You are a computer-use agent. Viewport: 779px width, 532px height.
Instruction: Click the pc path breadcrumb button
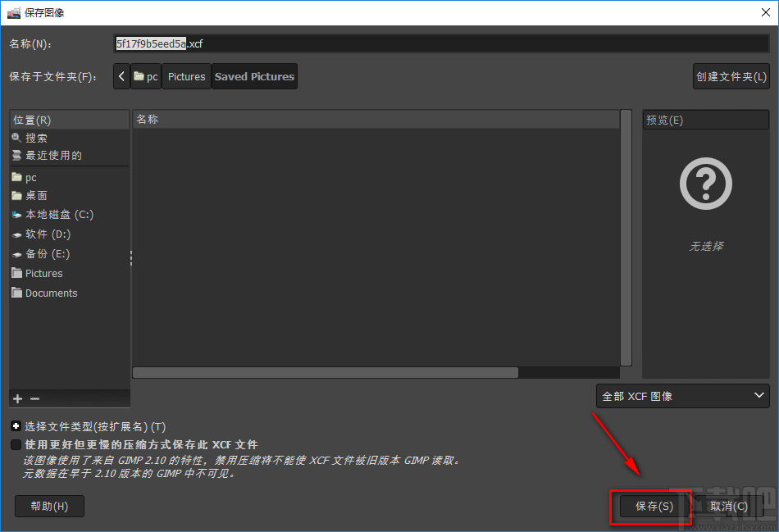point(146,76)
